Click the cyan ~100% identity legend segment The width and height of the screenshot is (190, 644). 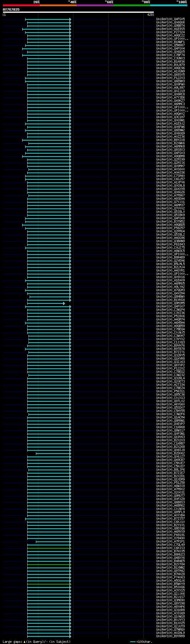(169, 5)
